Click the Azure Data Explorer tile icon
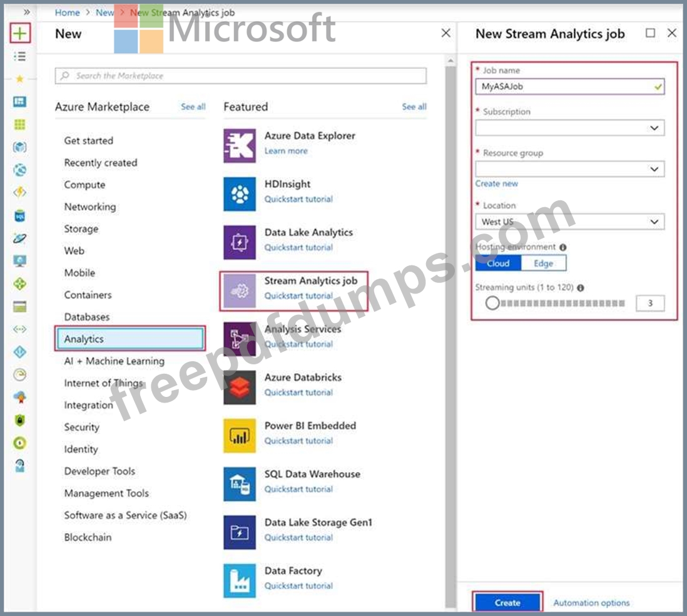This screenshot has height=616, width=687. click(240, 146)
